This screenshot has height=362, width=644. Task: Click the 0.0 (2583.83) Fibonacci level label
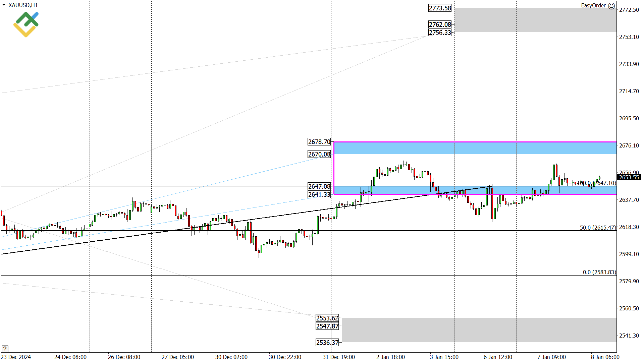tap(599, 272)
